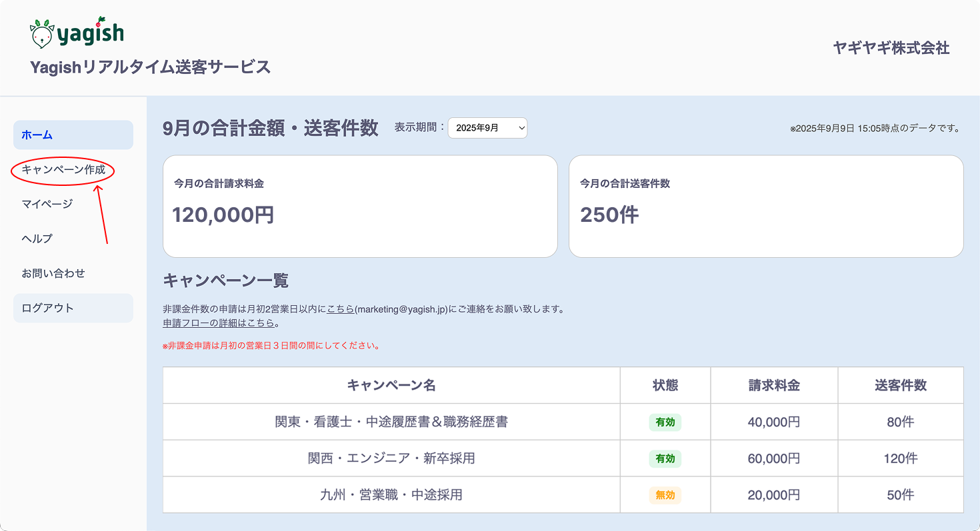Click the ヤギヤギ株式会社 company name

click(891, 48)
